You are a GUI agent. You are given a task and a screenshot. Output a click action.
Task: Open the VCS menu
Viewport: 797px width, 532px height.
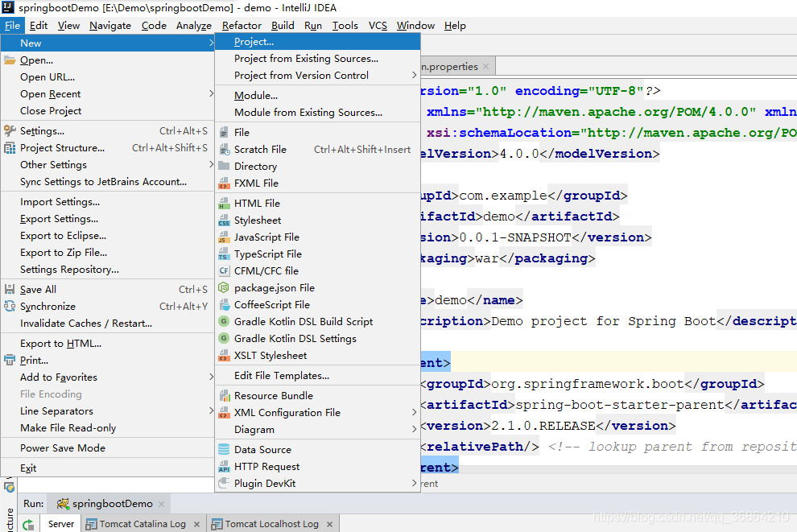tap(378, 26)
